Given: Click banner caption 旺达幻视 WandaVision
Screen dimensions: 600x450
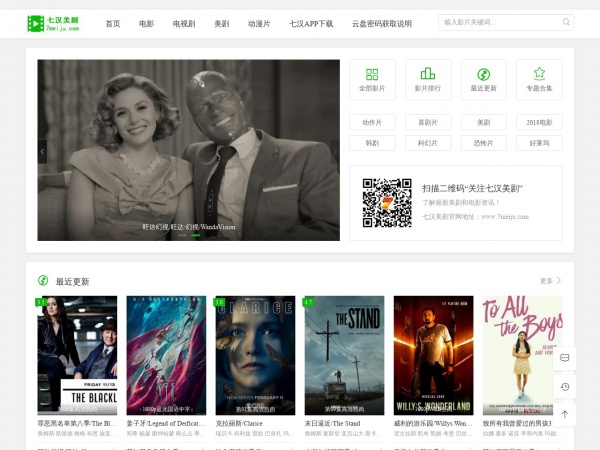Looking at the screenshot, I should tap(189, 227).
